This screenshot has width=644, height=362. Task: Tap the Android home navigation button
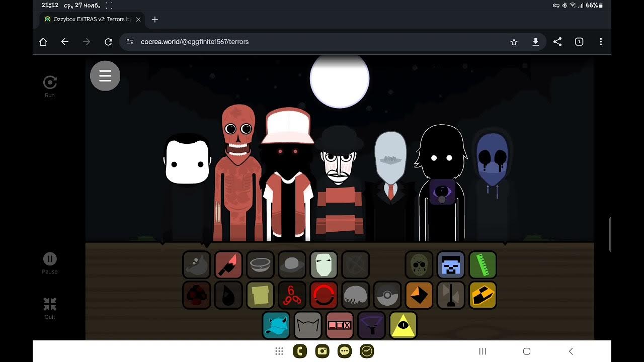click(x=527, y=351)
